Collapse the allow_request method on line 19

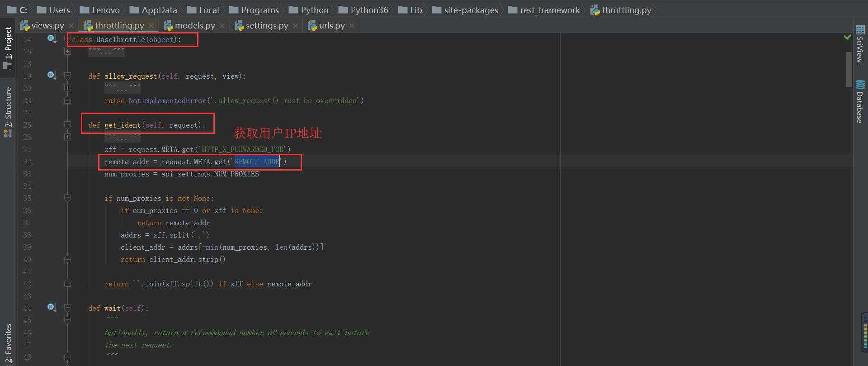67,76
